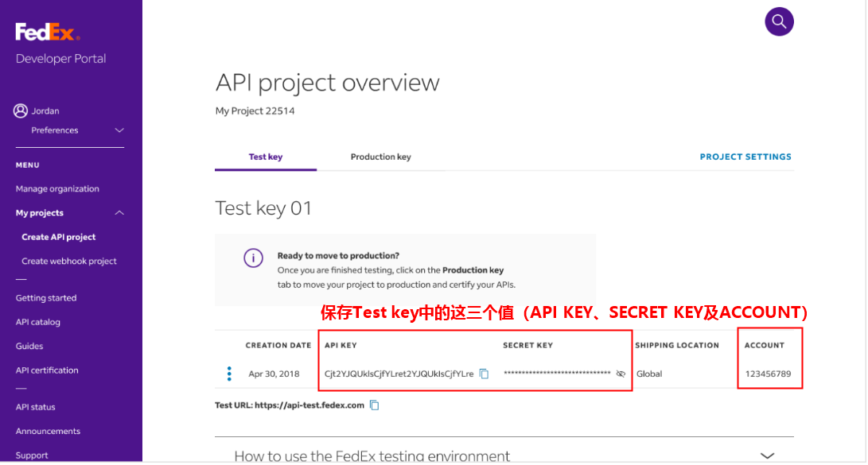The image size is (868, 465).
Task: Reveal the hidden secret key
Action: click(621, 374)
